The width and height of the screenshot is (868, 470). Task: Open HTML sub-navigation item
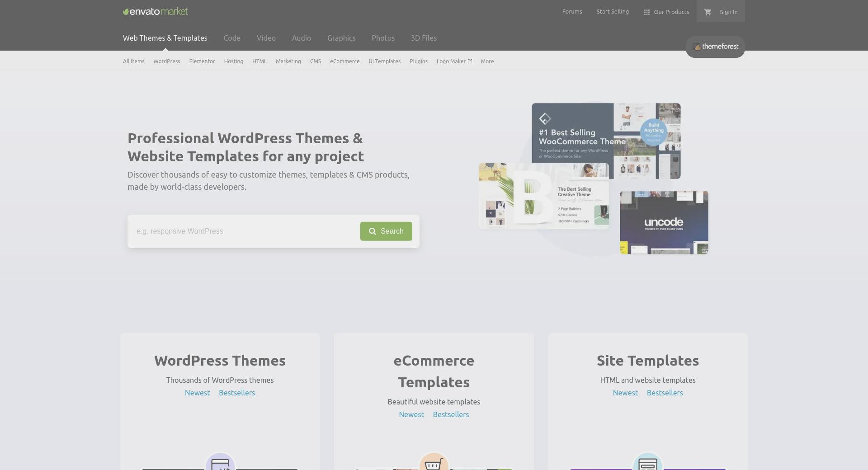coord(259,61)
